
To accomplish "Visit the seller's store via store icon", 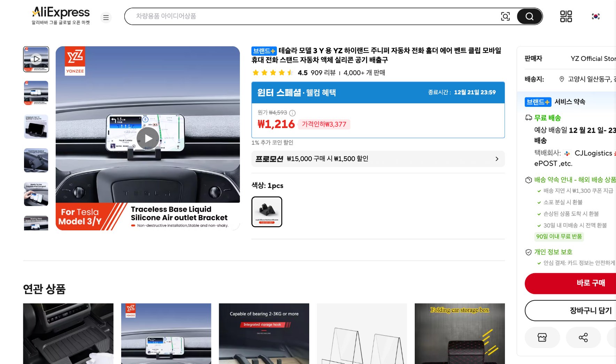I will point(543,337).
